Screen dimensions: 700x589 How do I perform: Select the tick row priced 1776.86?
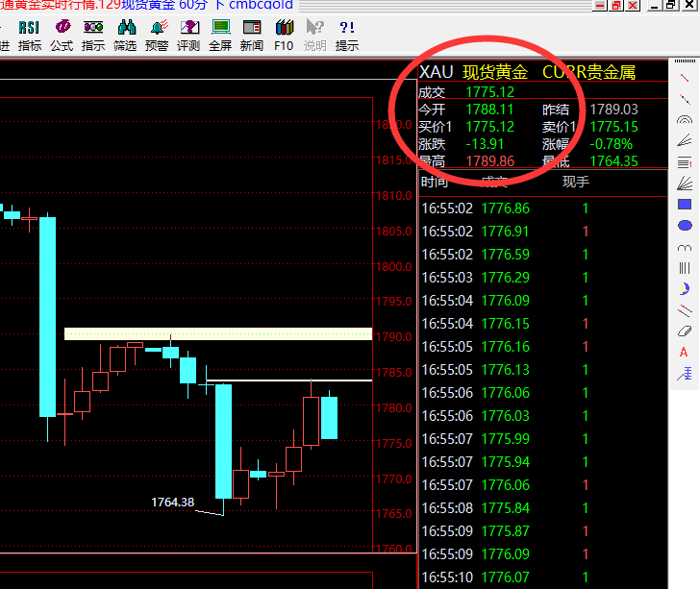click(x=543, y=209)
